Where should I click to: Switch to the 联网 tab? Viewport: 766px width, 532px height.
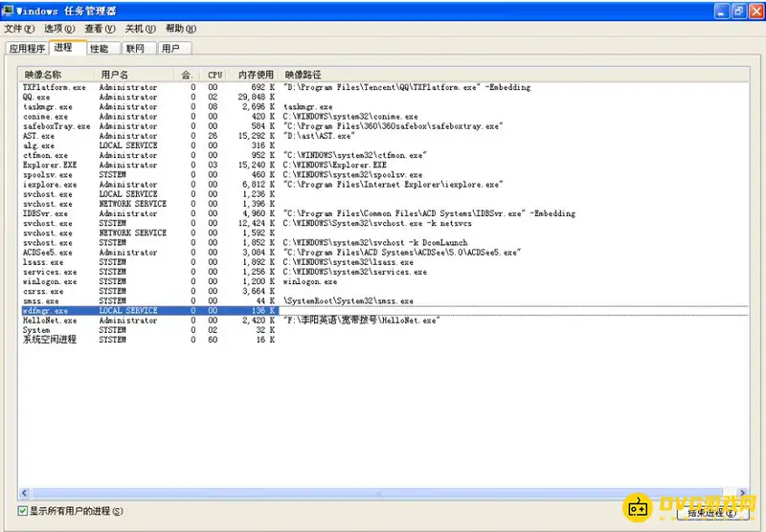(x=135, y=48)
